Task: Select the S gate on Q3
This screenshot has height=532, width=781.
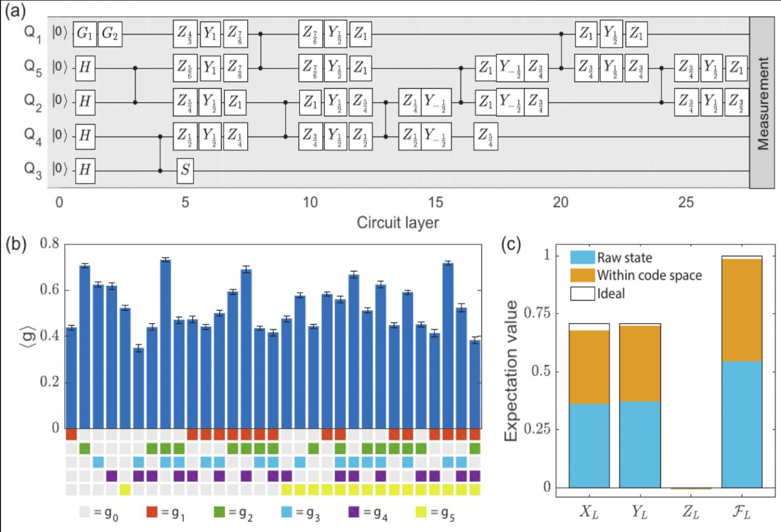Action: (185, 170)
